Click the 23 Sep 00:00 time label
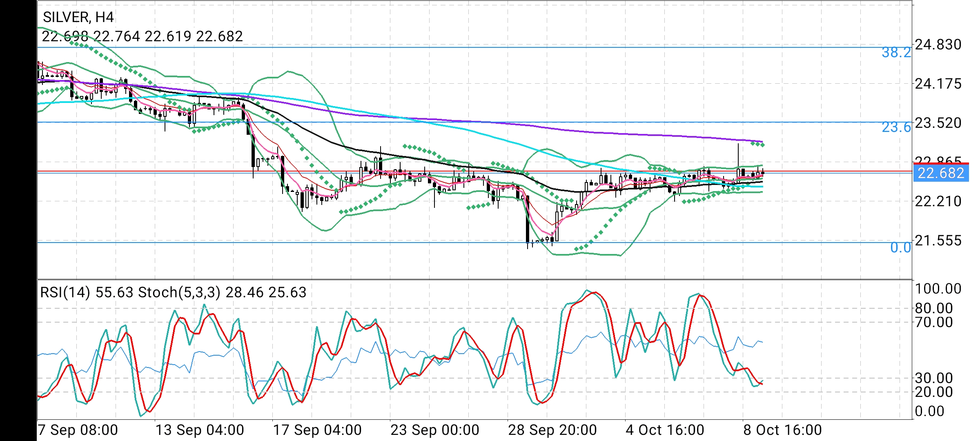The width and height of the screenshot is (980, 441). click(435, 430)
